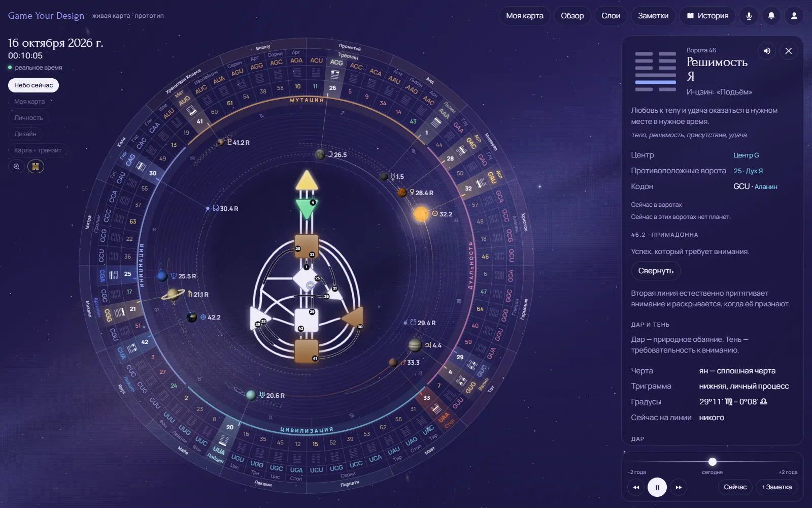The width and height of the screenshot is (812, 508).
Task: Click the Сейчас button under the timeline
Action: pos(735,487)
